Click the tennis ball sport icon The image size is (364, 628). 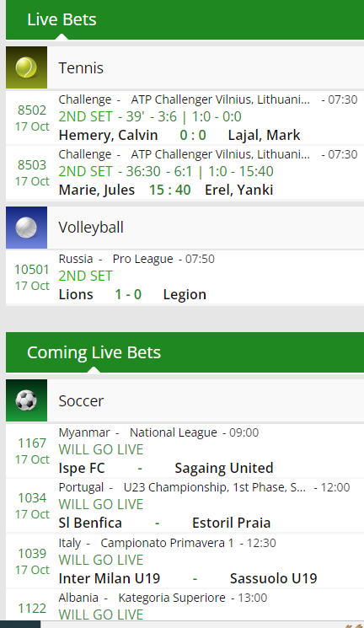26,67
